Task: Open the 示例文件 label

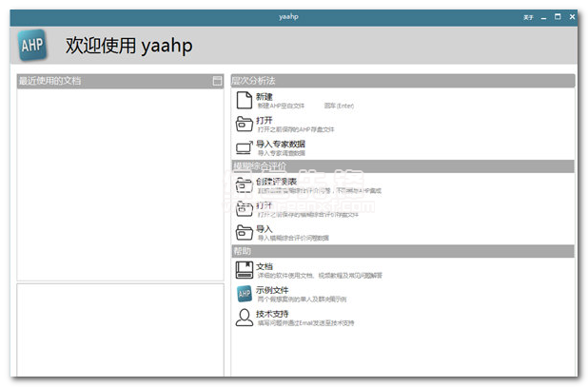Action: click(x=272, y=290)
